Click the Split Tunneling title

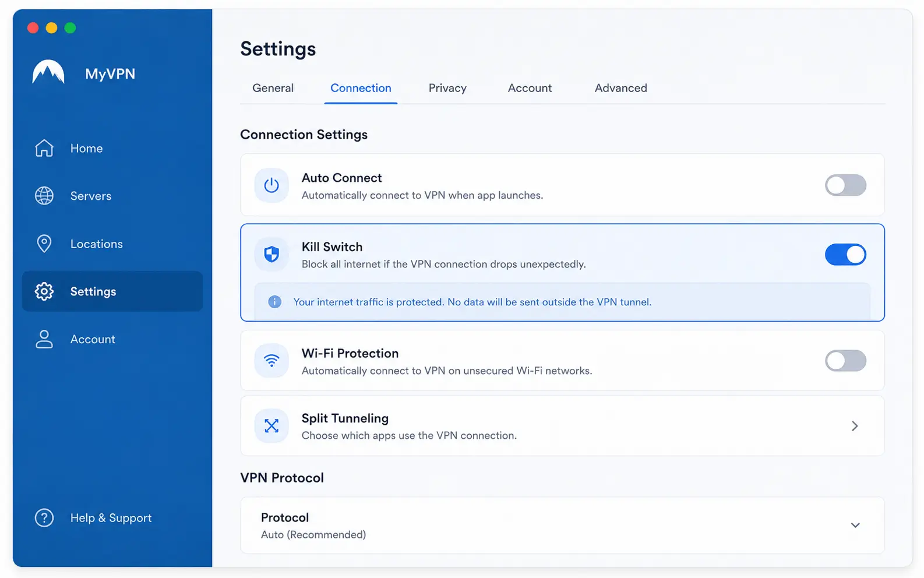click(x=345, y=418)
